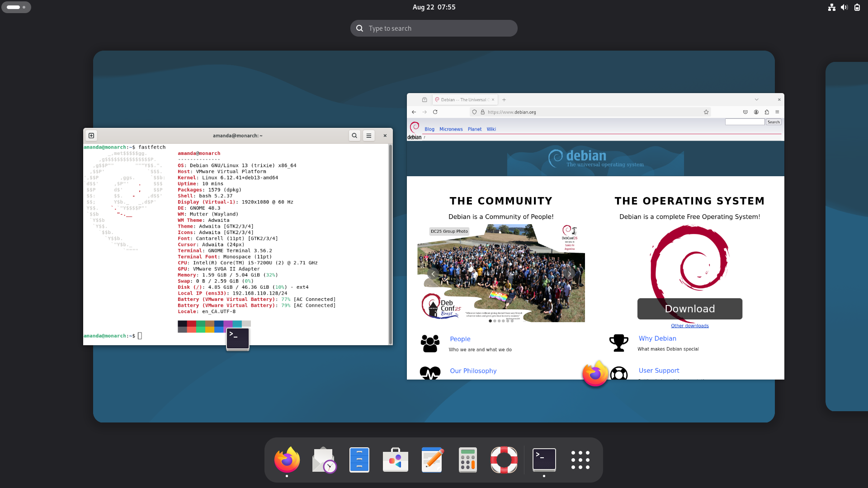This screenshot has width=868, height=488.
Task: Show all apps grid button
Action: [x=580, y=460]
